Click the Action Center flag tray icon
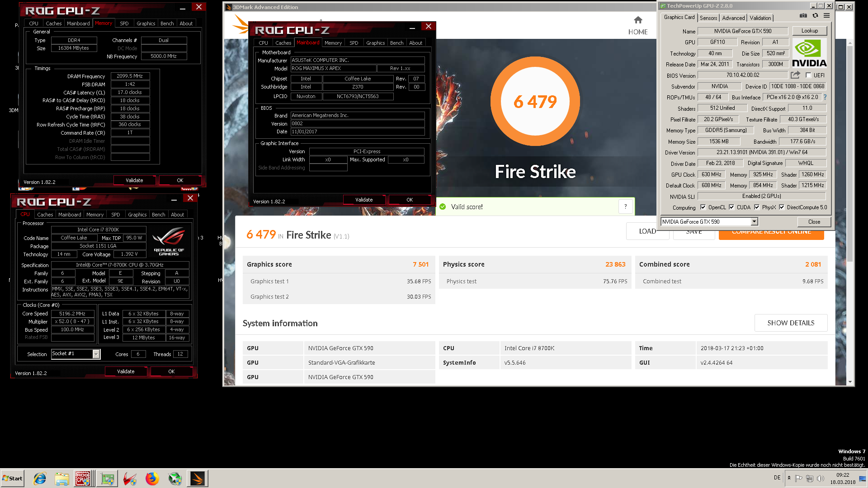Viewport: 868px width, 488px height. [x=799, y=478]
